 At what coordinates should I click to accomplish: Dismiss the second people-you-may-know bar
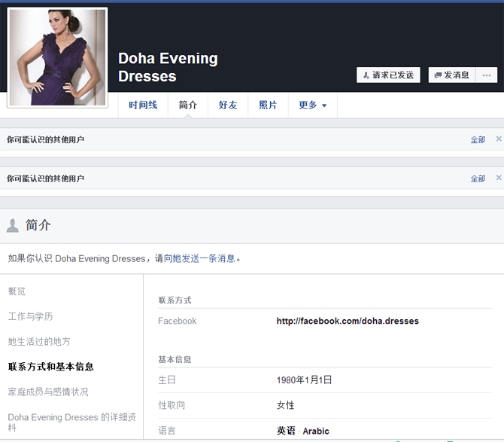click(x=498, y=178)
